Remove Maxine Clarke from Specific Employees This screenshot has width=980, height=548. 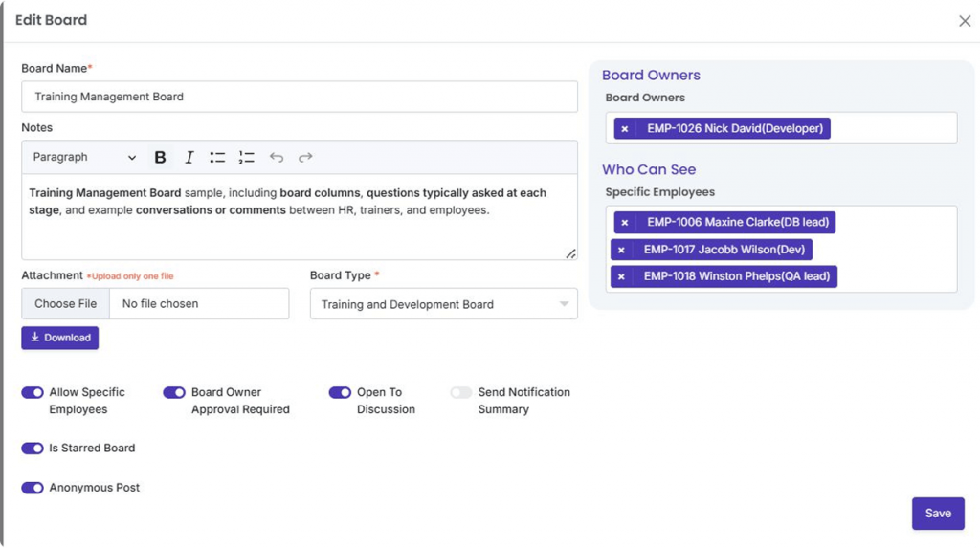pos(625,222)
